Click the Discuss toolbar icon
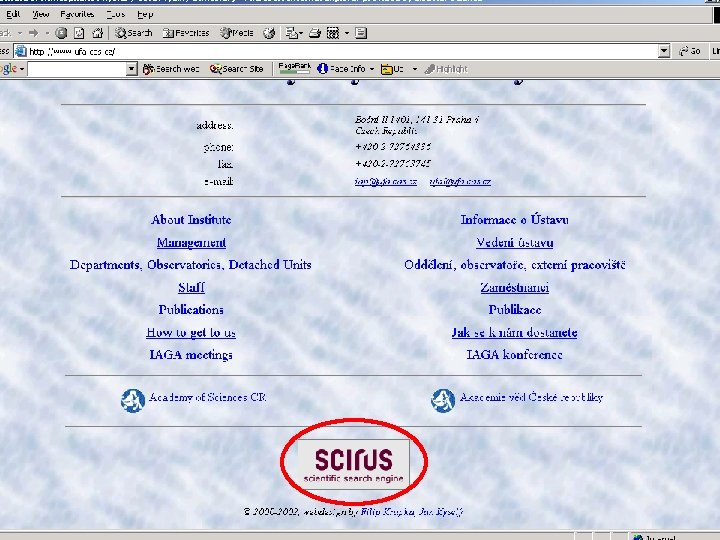720x540 pixels. click(x=361, y=33)
